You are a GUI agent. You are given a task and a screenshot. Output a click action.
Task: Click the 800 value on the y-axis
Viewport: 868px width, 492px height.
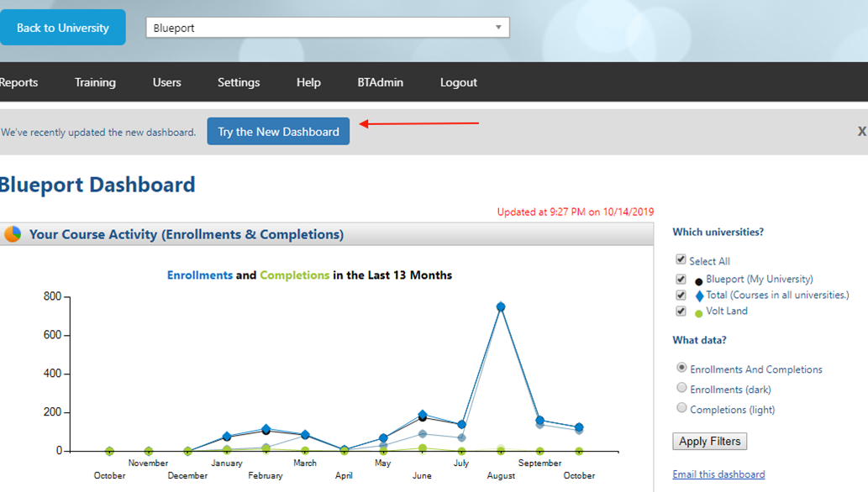coord(53,296)
